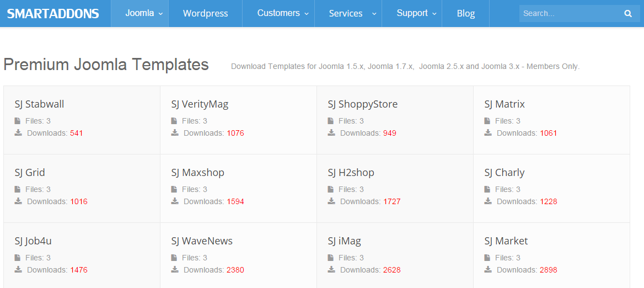Expand the Support menu chevron

click(x=434, y=14)
